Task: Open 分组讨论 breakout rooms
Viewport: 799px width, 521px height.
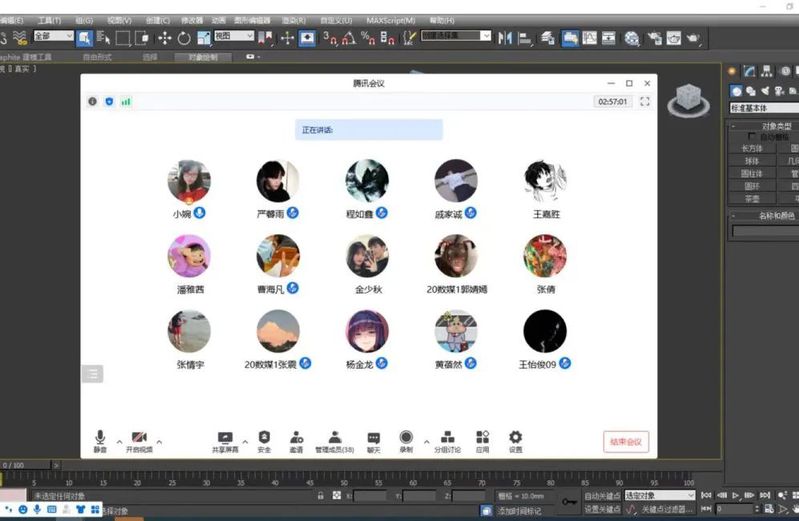Action: 447,438
